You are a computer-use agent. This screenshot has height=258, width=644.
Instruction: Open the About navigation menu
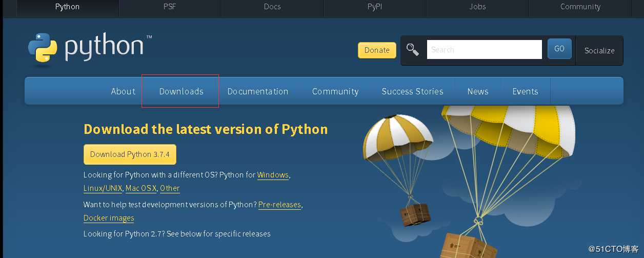coord(123,91)
